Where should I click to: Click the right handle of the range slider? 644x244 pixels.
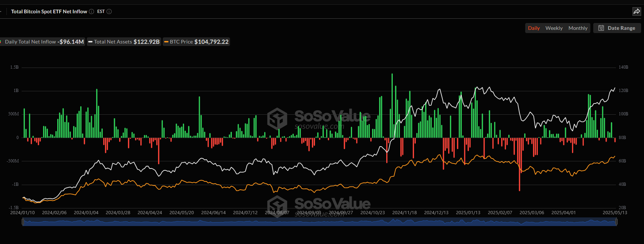coord(617,222)
